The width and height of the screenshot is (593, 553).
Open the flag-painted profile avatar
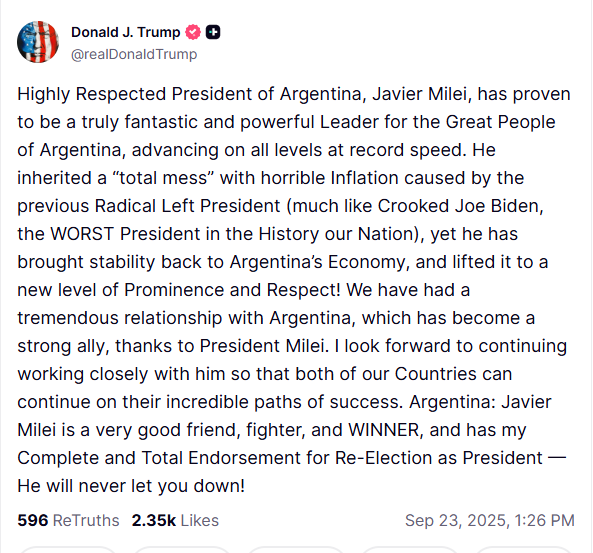(38, 42)
